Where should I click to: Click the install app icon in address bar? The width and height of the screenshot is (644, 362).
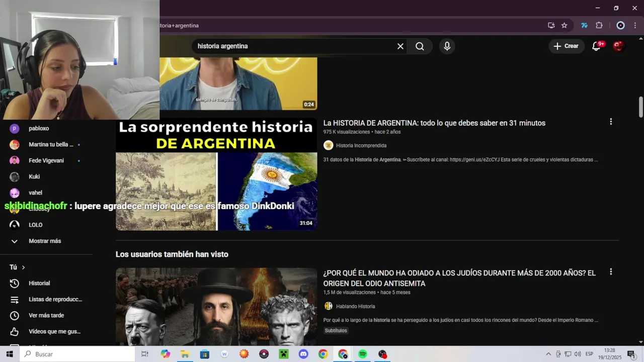(x=551, y=26)
